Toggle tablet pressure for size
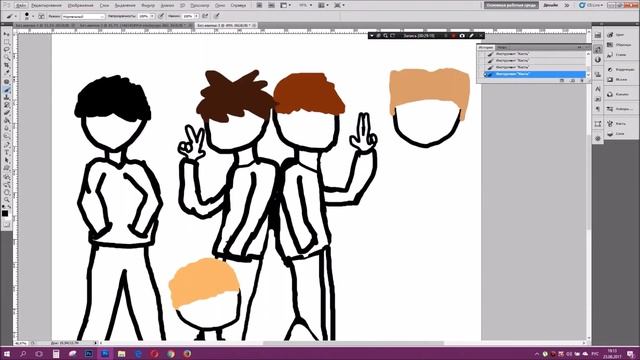 (x=217, y=16)
